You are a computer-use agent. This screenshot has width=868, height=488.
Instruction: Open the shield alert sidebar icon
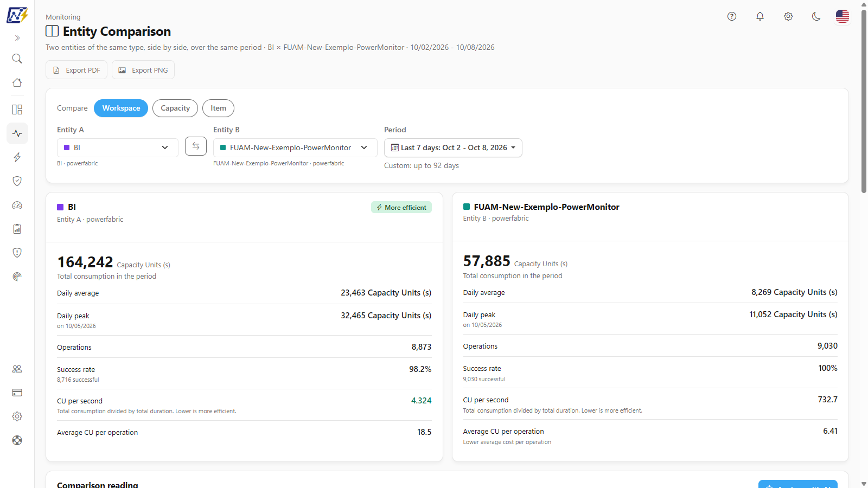17,253
